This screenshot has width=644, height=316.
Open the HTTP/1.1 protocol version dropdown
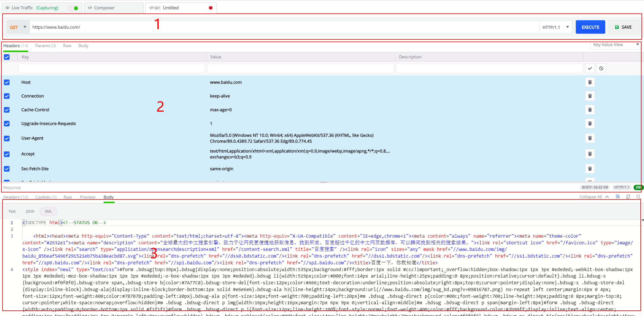556,27
